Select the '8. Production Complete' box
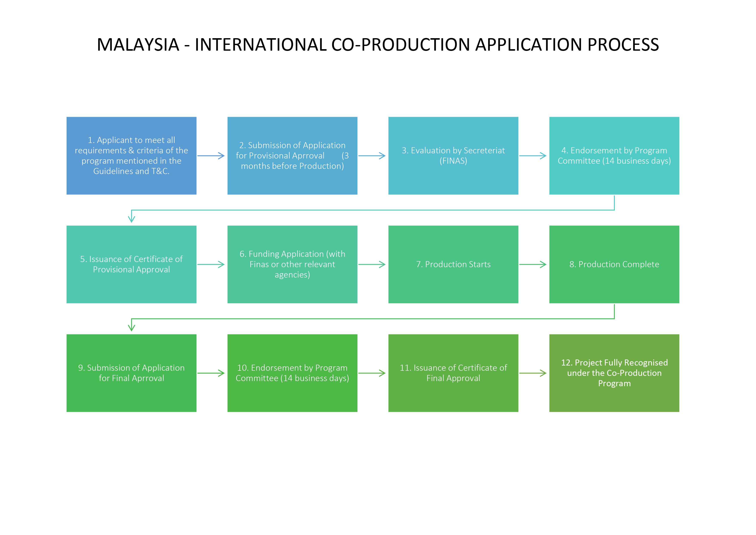 click(x=614, y=264)
